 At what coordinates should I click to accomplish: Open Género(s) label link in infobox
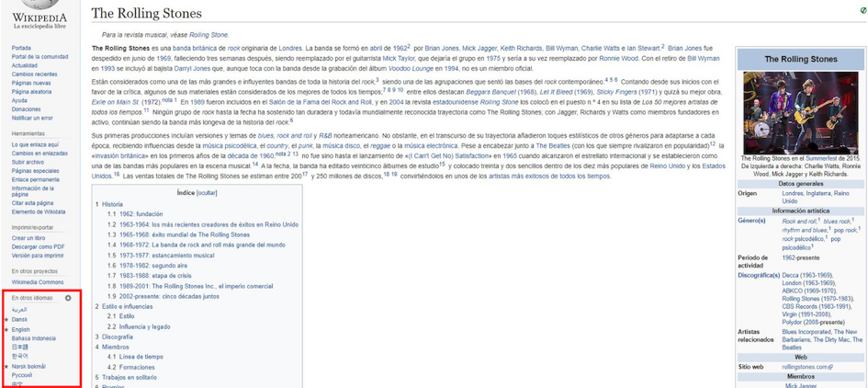[x=751, y=221]
